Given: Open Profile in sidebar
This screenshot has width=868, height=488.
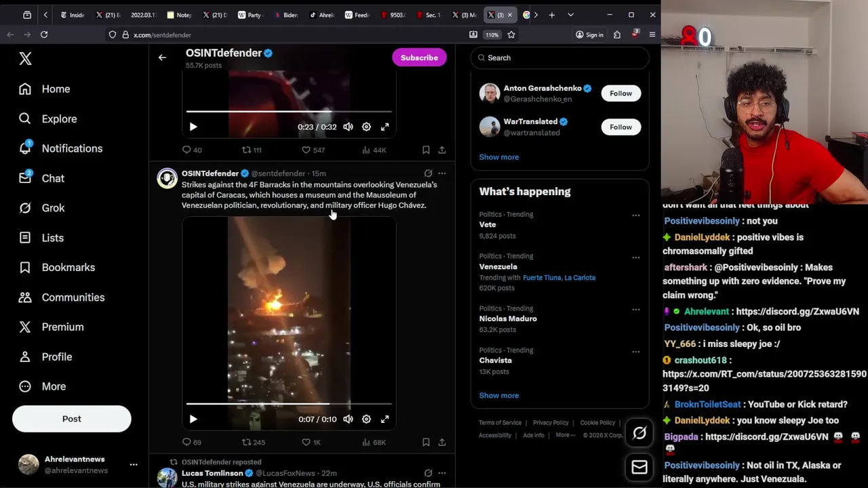Looking at the screenshot, I should pos(45,357).
